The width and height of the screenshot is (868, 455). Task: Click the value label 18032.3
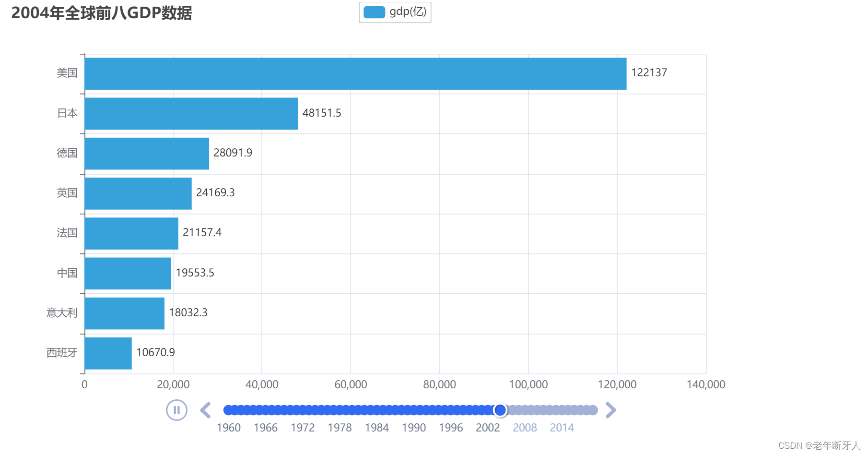pos(188,312)
